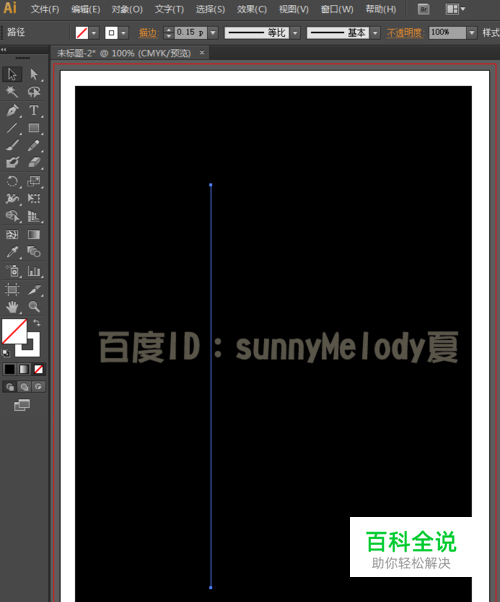Select the Eyedropper tool

click(12, 252)
